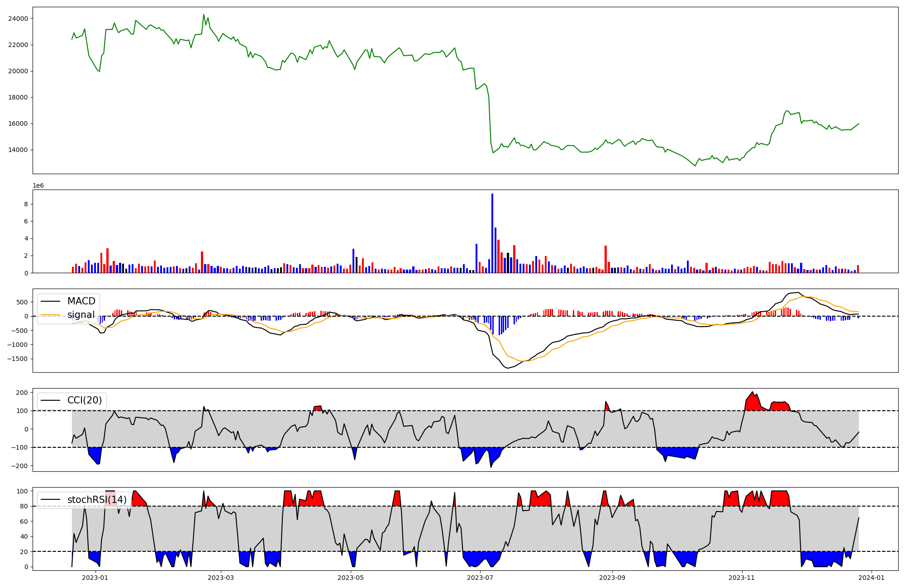
Task: Click the 24000 price axis tick label
Action: [x=18, y=19]
